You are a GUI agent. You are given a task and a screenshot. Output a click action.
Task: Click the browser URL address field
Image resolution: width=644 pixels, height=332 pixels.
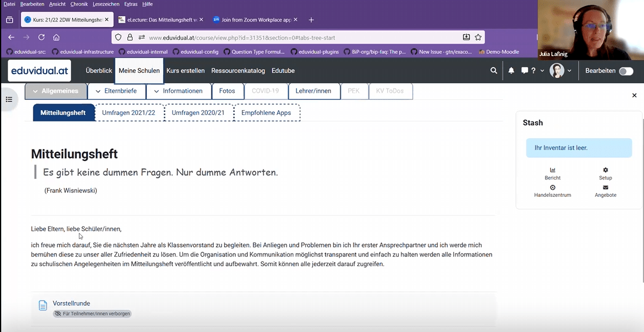(299, 37)
